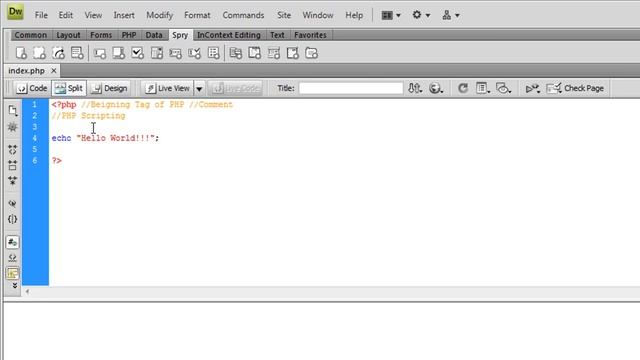Open workspace Layout dropdown
Viewport: 640px width, 360px height.
point(391,15)
